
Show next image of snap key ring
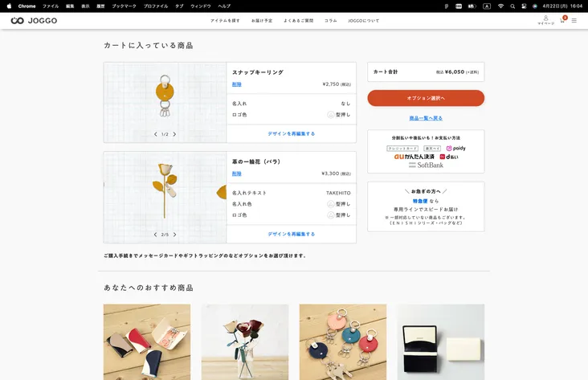(x=174, y=134)
